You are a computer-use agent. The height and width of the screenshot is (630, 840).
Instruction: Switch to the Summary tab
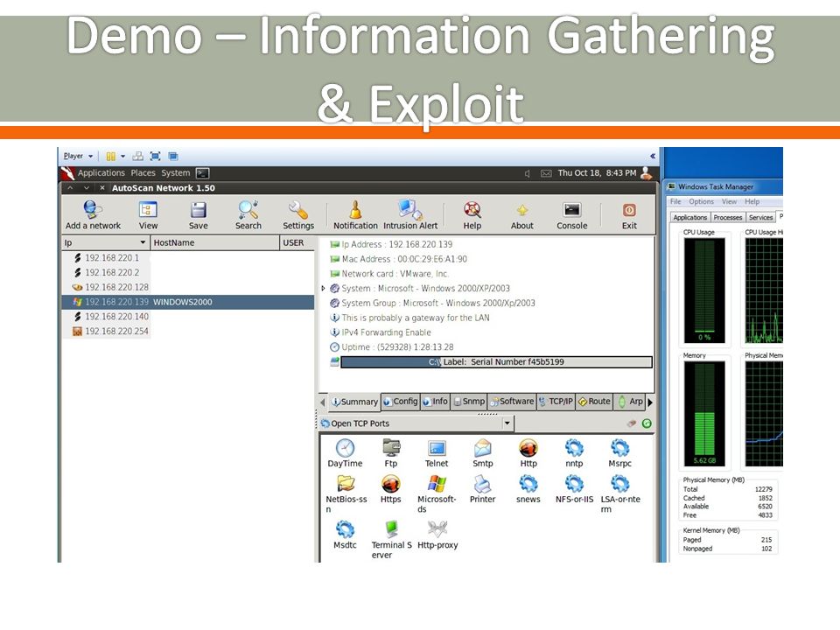pyautogui.click(x=354, y=402)
